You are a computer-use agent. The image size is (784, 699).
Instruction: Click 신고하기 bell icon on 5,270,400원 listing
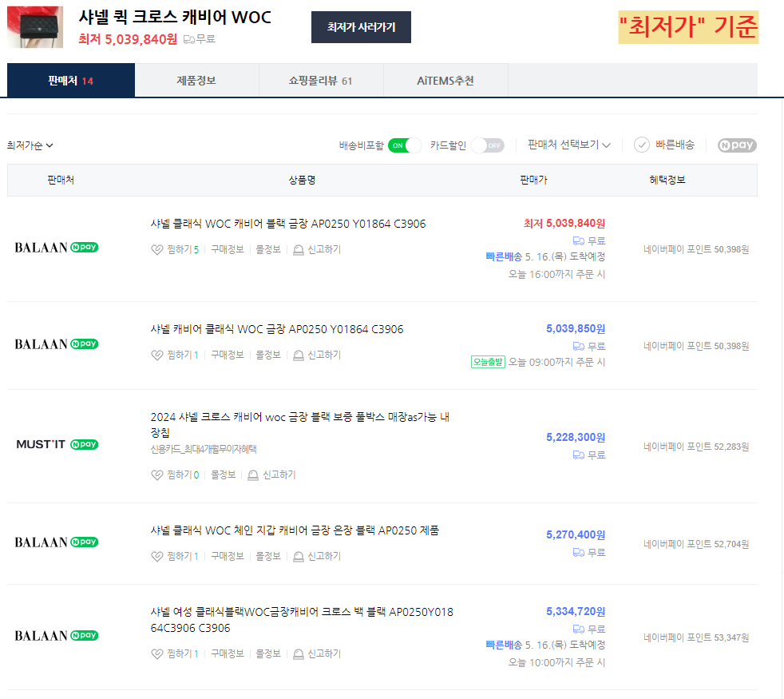coord(299,556)
